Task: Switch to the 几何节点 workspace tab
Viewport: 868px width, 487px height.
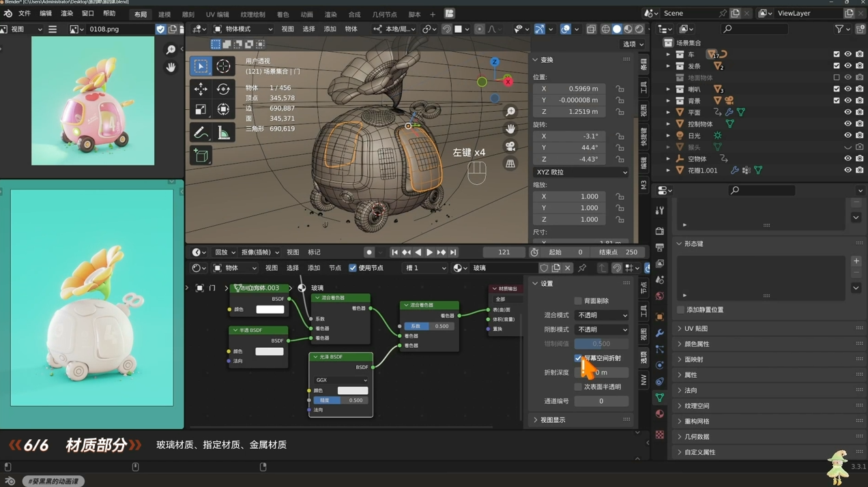Action: [x=384, y=14]
